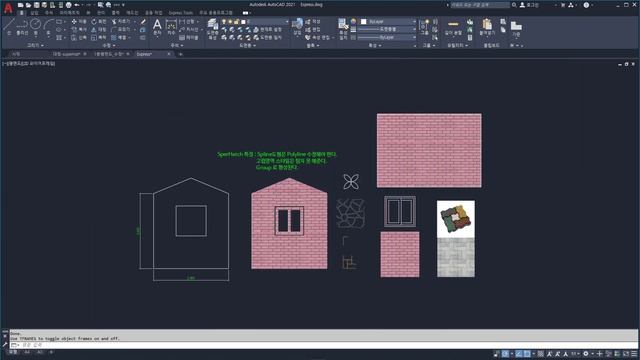The image size is (640, 360).
Task: Click the Insert block icon
Action: [297, 24]
